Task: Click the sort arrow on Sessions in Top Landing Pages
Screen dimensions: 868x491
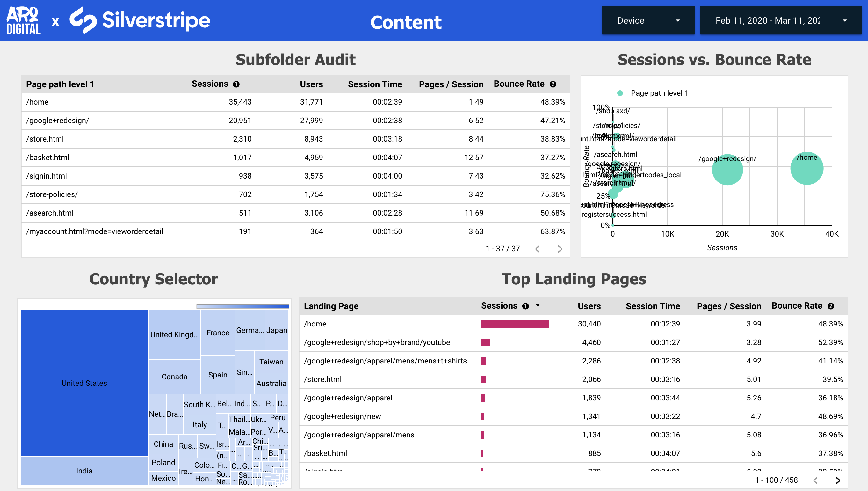Action: tap(538, 306)
